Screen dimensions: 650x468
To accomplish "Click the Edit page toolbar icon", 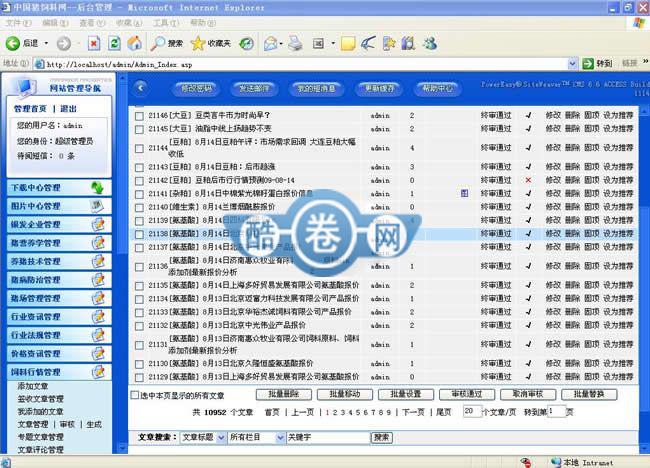I will pos(318,43).
